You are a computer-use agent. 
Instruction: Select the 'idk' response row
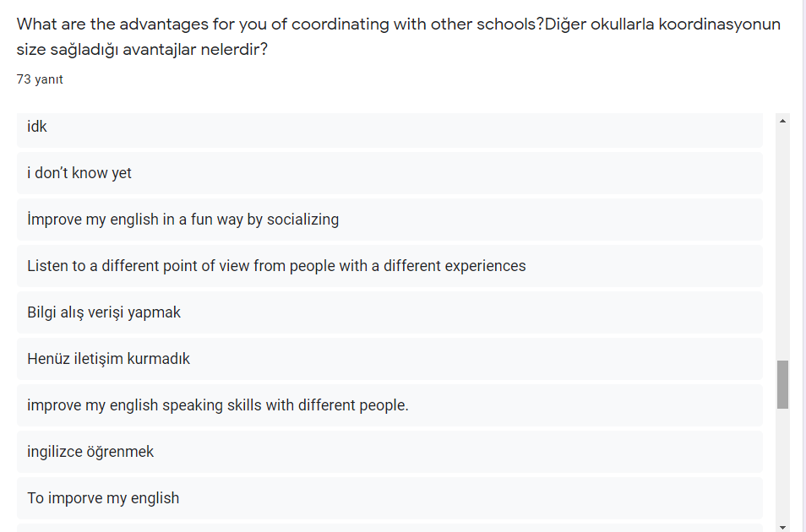coord(389,127)
